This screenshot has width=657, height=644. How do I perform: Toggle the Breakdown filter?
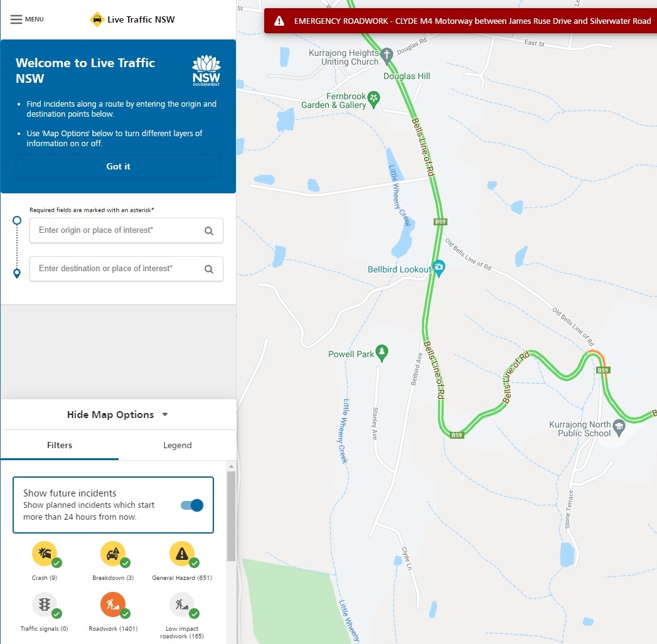click(114, 554)
